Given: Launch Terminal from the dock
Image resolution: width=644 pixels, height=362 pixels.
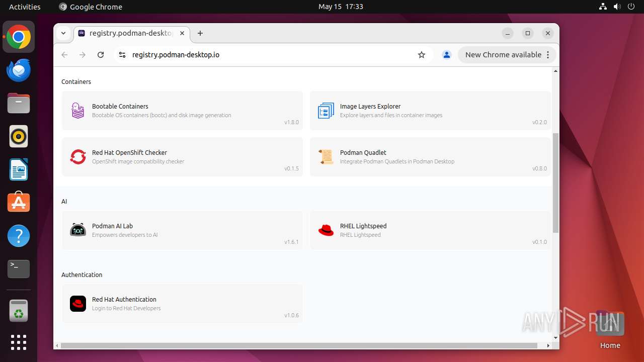Looking at the screenshot, I should tap(19, 269).
